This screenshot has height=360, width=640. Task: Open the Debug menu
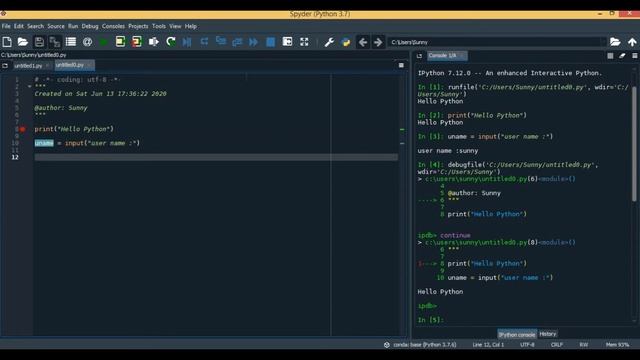click(x=90, y=26)
